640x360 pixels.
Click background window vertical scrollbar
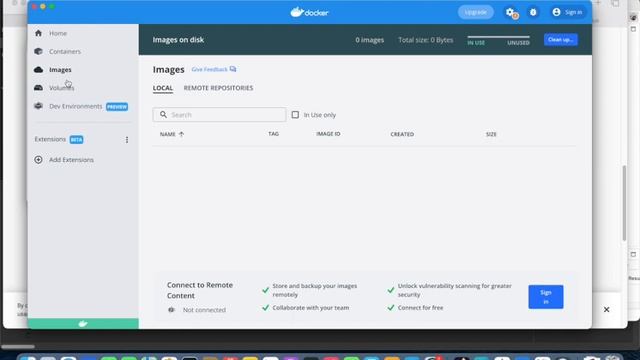pyautogui.click(x=624, y=203)
